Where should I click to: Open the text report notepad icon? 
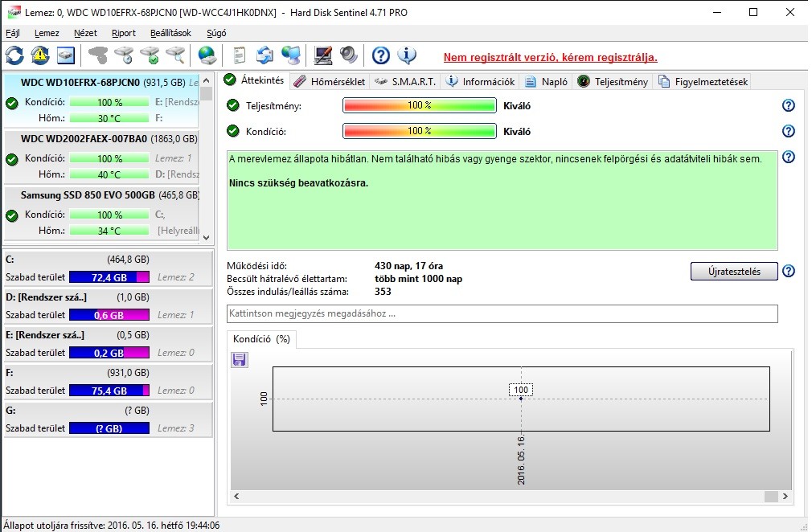click(240, 55)
